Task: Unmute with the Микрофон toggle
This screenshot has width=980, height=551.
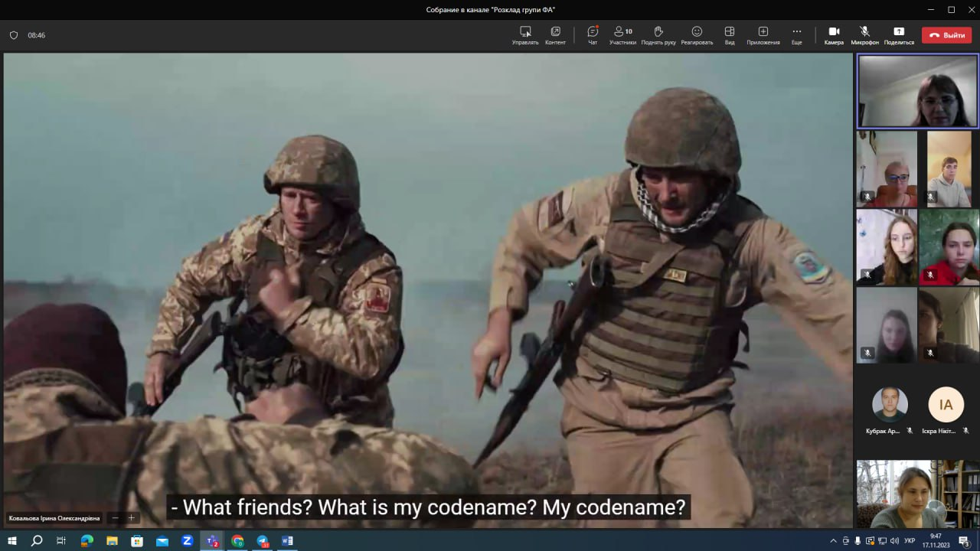Action: coord(864,34)
